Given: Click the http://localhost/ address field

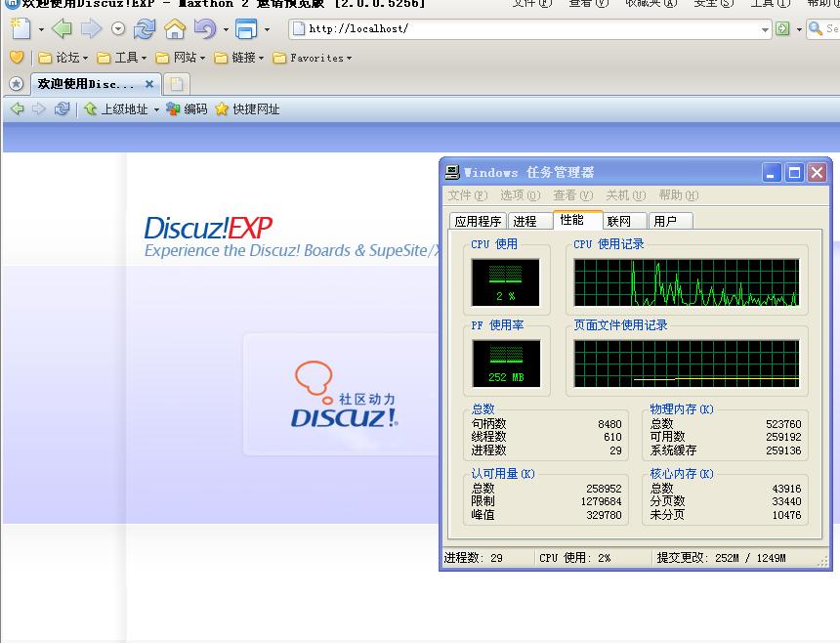Looking at the screenshot, I should click(x=527, y=29).
